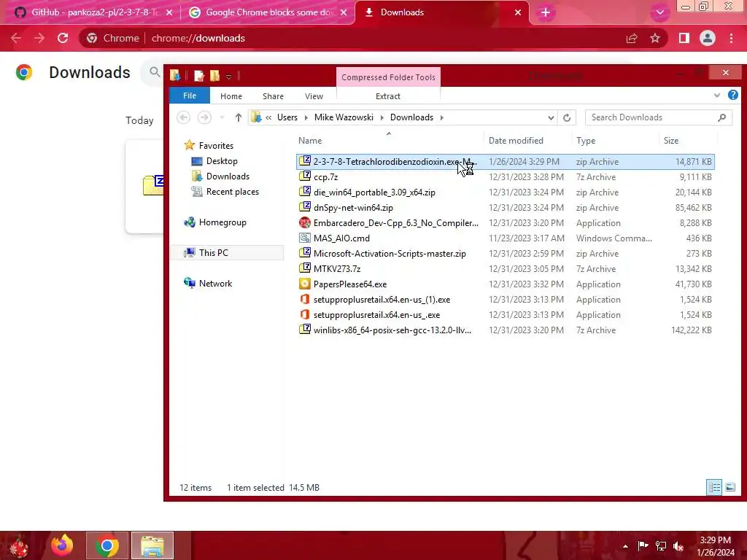Open Chrome's share page icon

pos(632,38)
